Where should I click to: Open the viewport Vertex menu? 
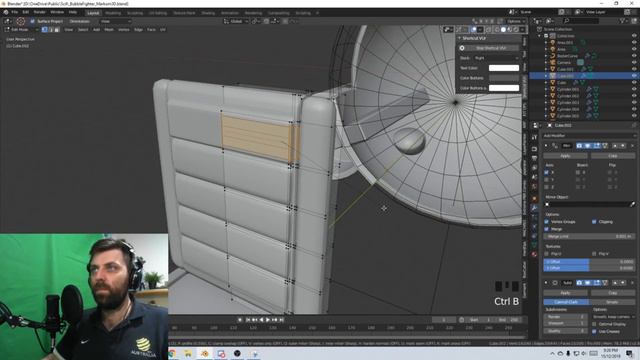(x=124, y=30)
